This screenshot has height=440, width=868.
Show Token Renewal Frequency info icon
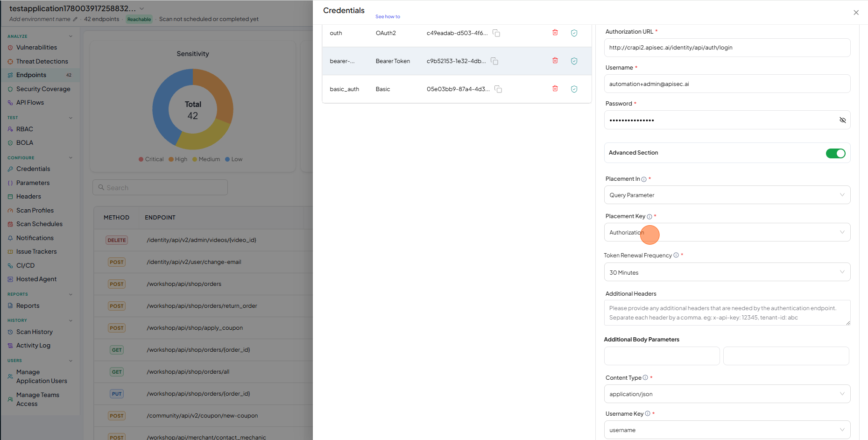coord(676,255)
